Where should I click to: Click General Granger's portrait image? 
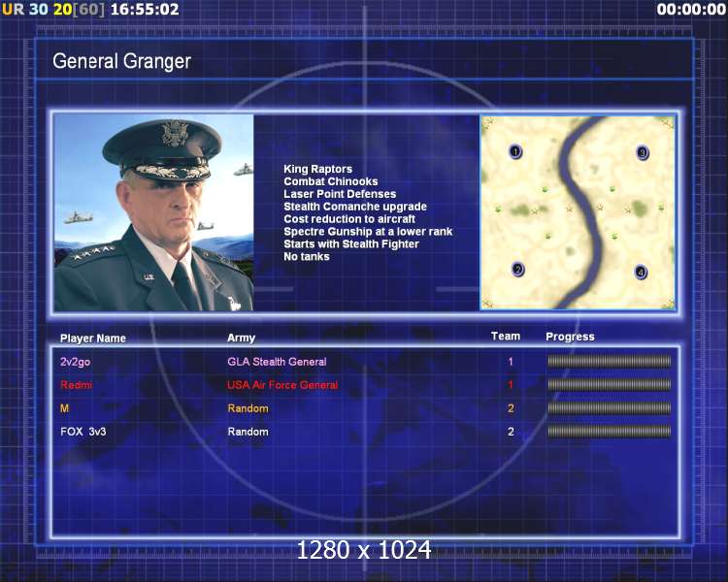pos(153,212)
